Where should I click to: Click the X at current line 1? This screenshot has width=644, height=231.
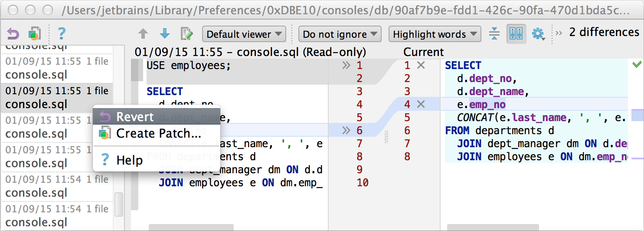(x=421, y=66)
